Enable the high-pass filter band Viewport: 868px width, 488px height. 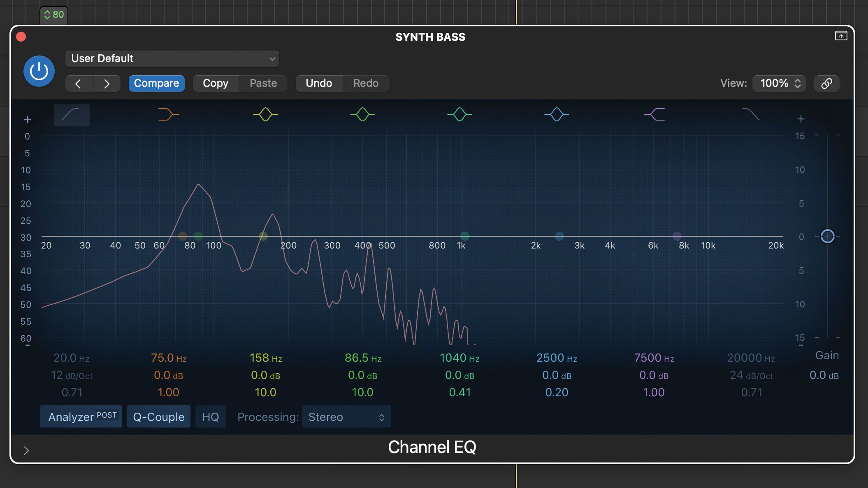72,115
